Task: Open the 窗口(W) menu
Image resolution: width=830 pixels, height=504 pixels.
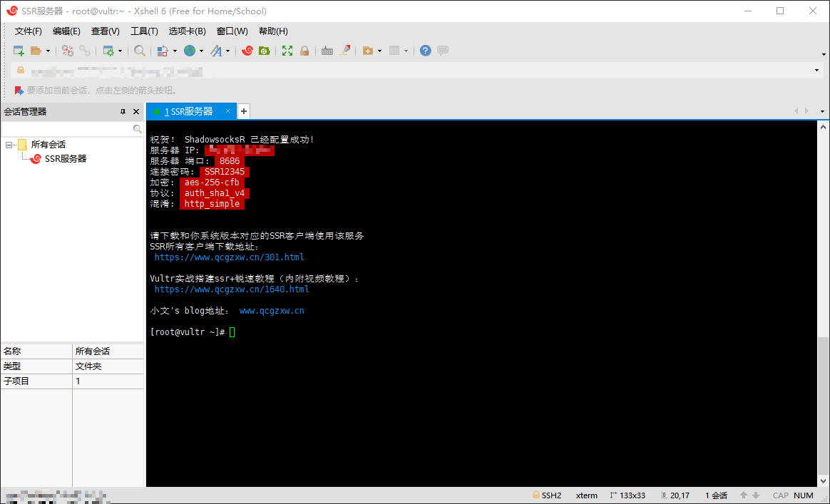Action: click(x=232, y=31)
